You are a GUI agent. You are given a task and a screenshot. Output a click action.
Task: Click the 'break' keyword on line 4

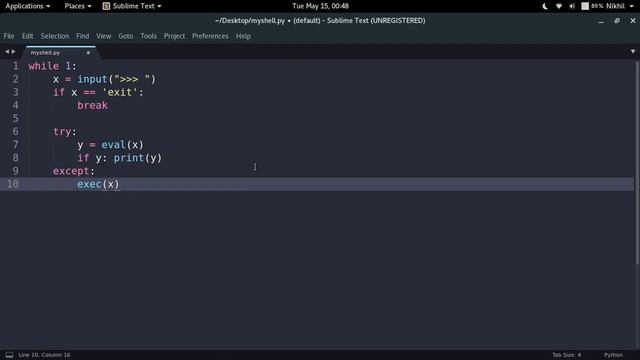pos(92,105)
